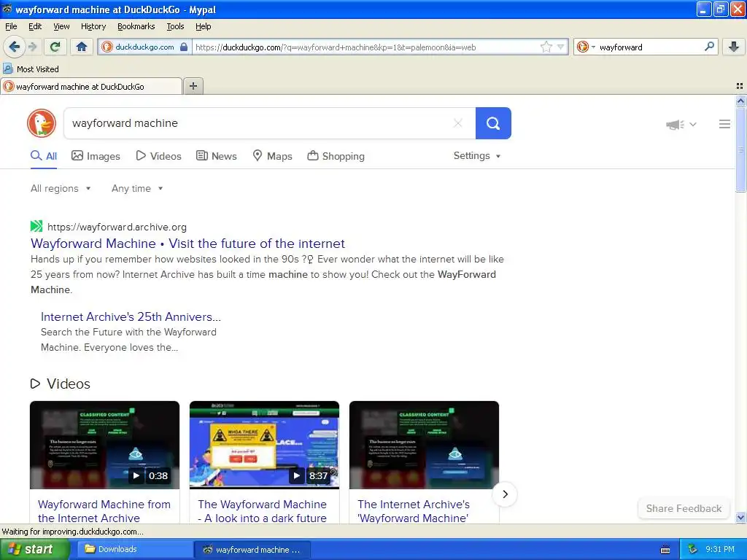Image resolution: width=747 pixels, height=560 pixels.
Task: Clear the search query with the X
Action: [x=458, y=123]
